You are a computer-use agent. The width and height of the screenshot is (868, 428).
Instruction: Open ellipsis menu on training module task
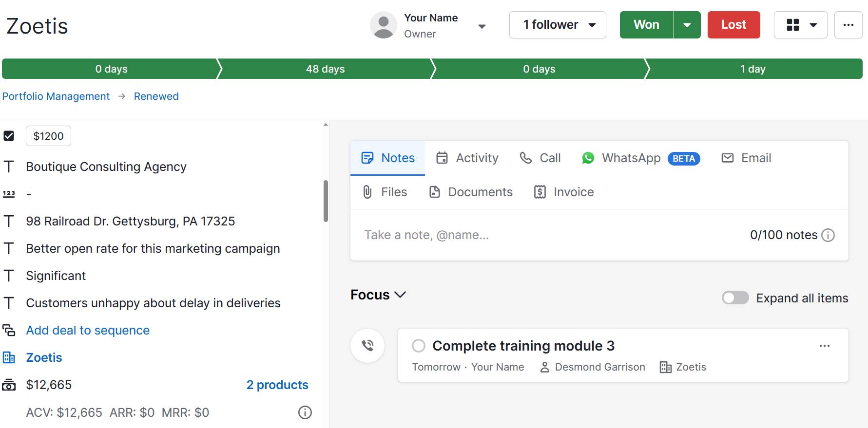pyautogui.click(x=825, y=346)
